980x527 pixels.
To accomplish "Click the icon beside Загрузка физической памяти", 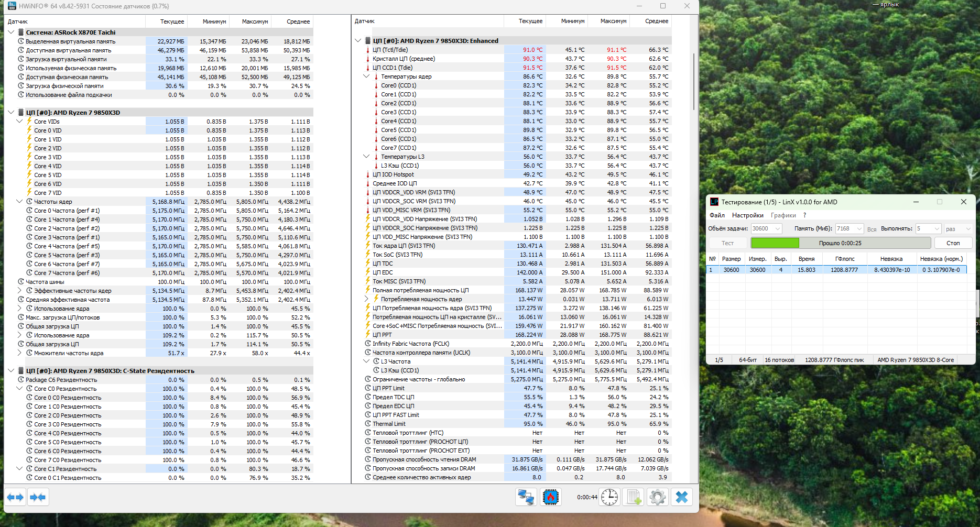I will (x=21, y=85).
